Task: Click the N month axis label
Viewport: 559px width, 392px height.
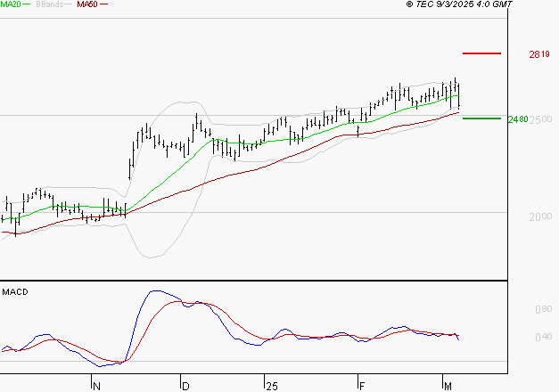Action: 96,387
